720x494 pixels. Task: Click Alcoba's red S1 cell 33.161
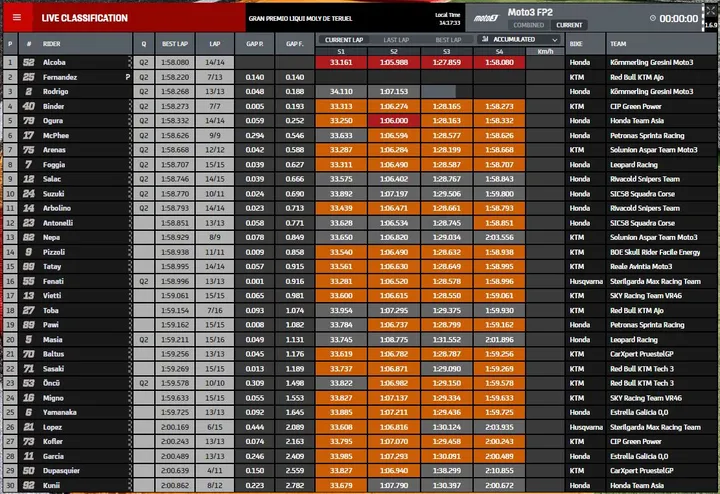tap(341, 62)
